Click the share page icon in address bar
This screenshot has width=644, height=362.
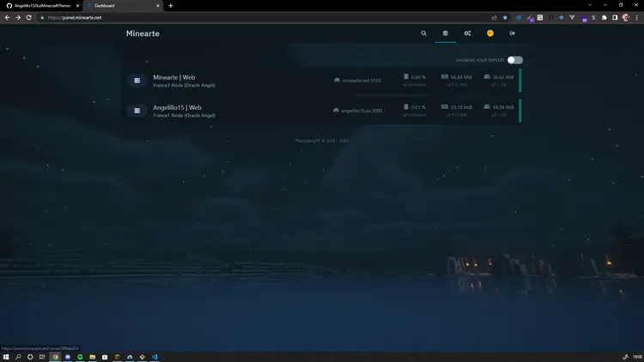494,18
